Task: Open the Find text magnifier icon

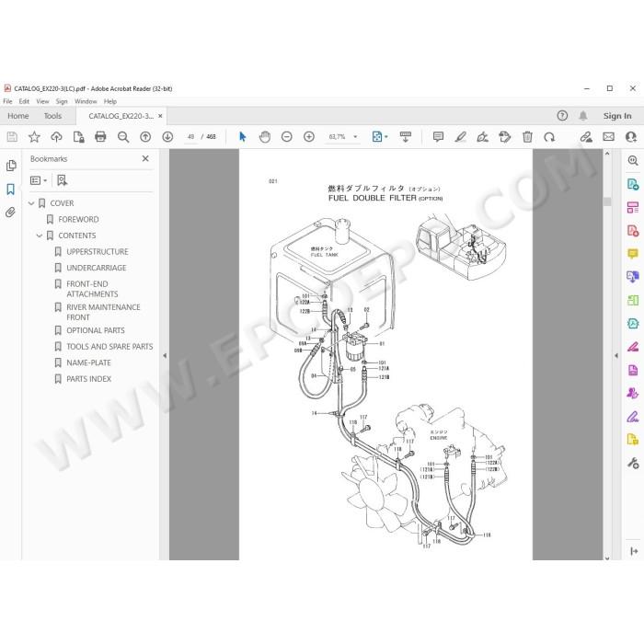Action: click(x=123, y=136)
